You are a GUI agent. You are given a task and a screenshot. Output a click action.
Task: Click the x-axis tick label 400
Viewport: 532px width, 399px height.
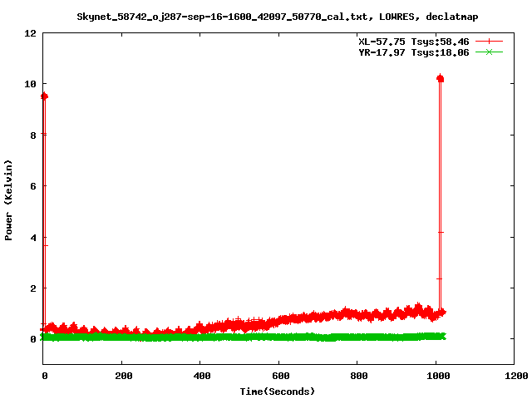201,376
